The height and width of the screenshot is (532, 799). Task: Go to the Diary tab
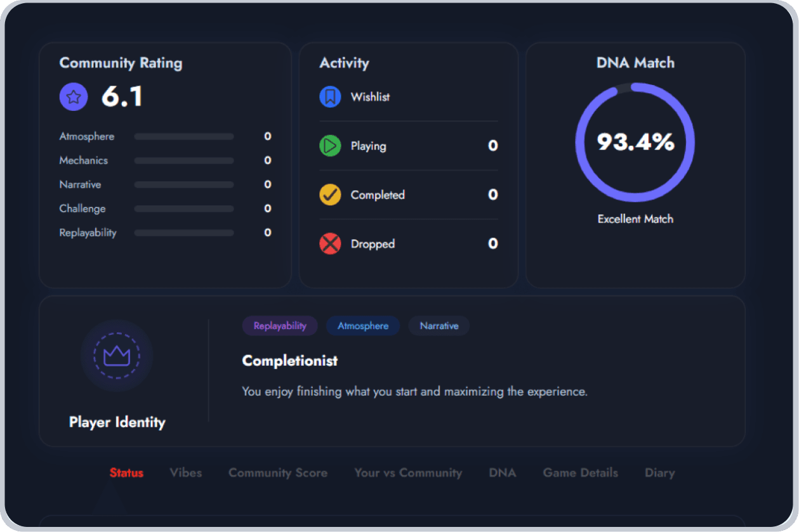click(659, 473)
